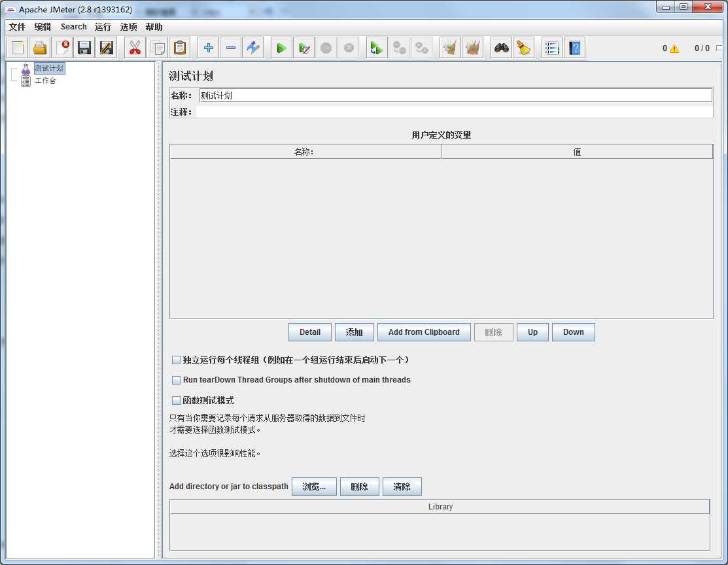
Task: Enable 函数测试模式 checkbox
Action: click(176, 400)
